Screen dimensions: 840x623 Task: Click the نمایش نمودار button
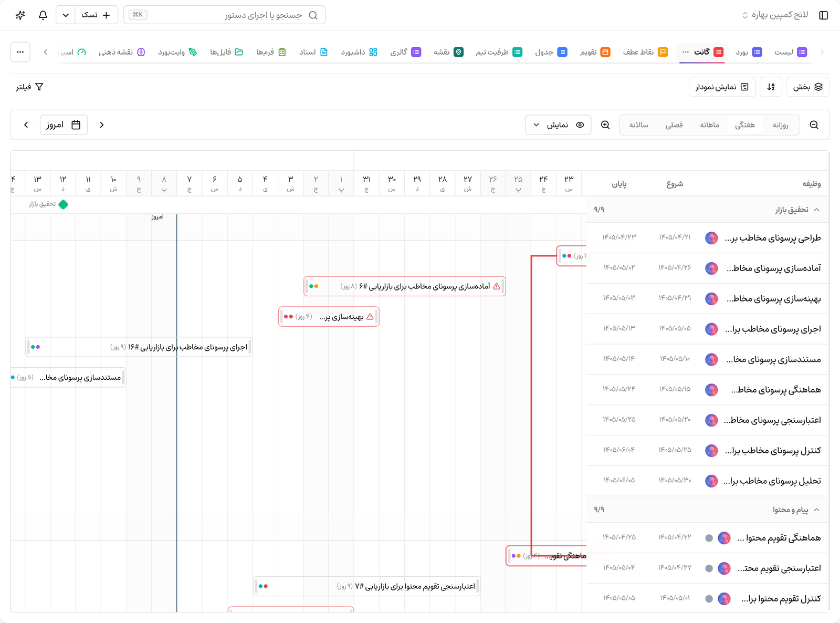pos(722,87)
